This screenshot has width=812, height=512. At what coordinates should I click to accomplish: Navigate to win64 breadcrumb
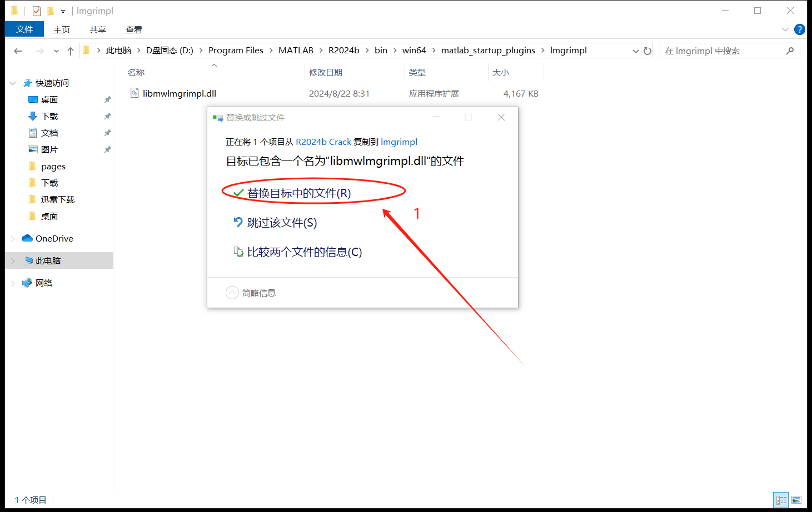414,51
